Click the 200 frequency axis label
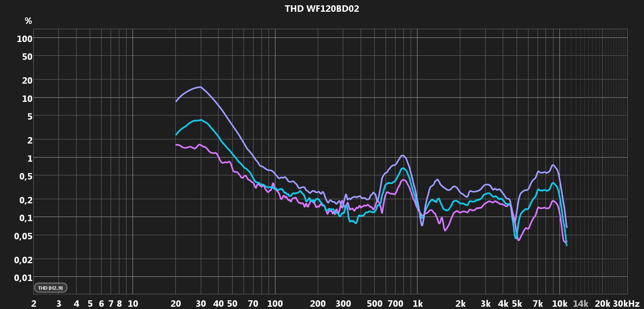Viewport: 644px width, 309px height. (318, 304)
